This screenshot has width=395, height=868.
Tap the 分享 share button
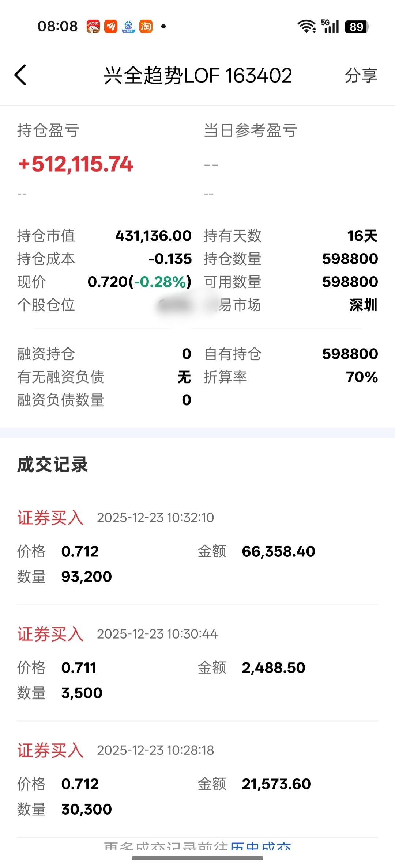click(361, 76)
